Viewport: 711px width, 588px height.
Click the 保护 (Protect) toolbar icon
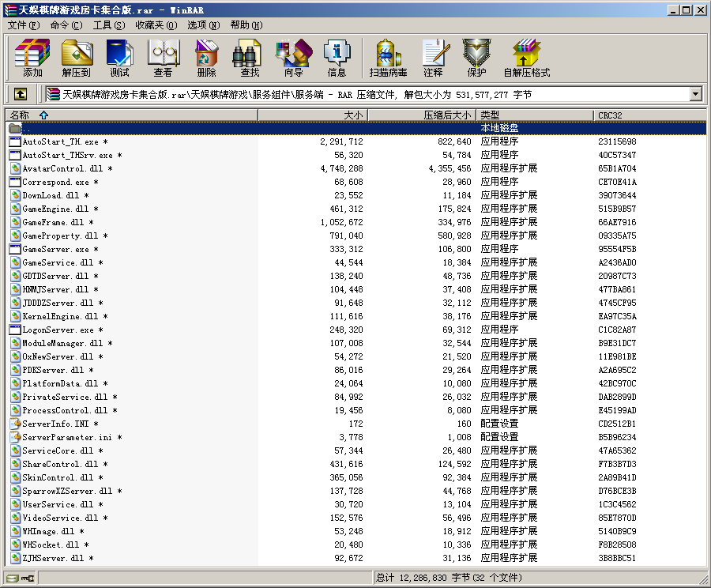tap(476, 58)
